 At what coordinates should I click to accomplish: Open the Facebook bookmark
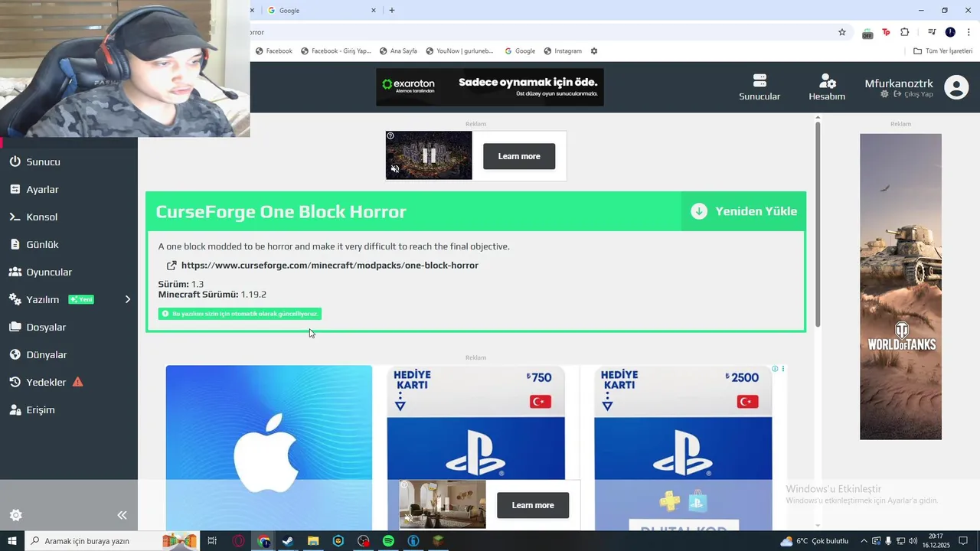pos(274,51)
